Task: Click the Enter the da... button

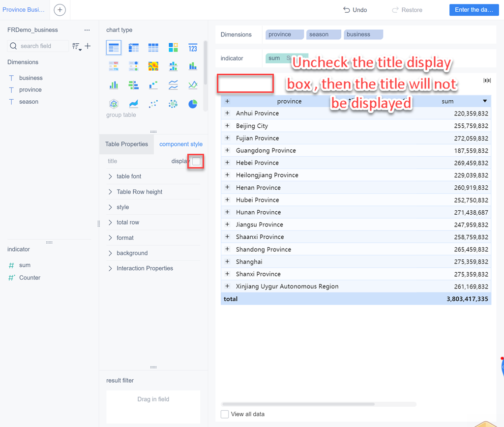Action: [x=474, y=10]
